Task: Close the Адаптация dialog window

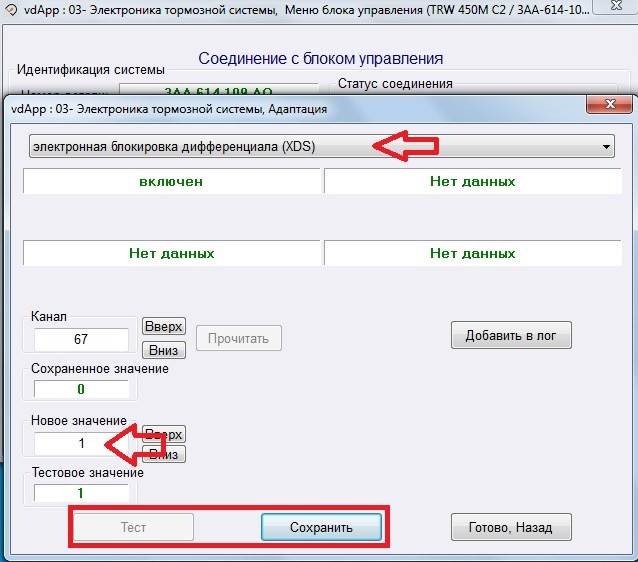Action: tap(610, 104)
